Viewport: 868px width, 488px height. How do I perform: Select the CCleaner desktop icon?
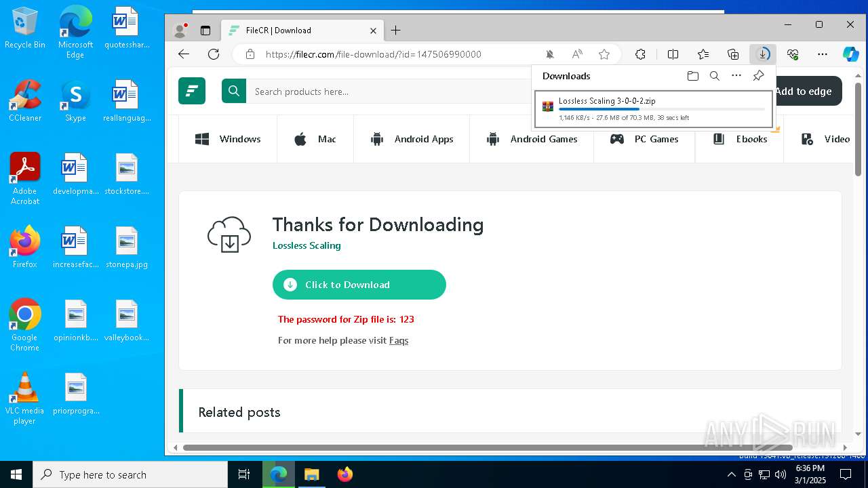pyautogui.click(x=25, y=101)
